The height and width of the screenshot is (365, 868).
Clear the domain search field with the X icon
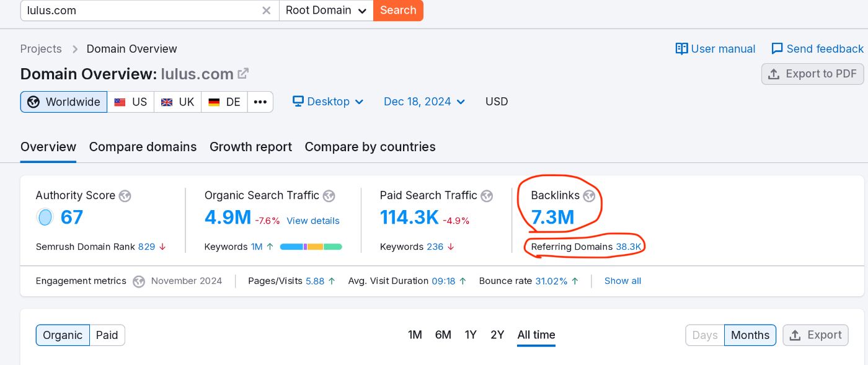(x=266, y=10)
